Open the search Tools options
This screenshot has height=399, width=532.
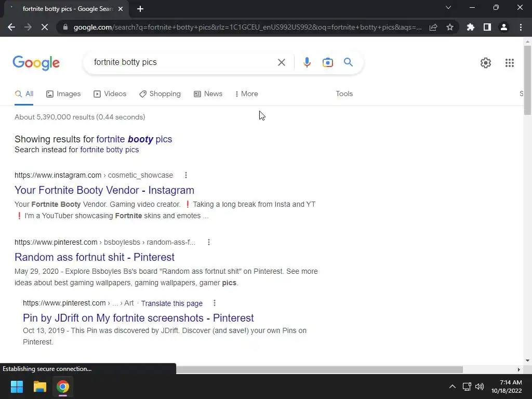coord(344,94)
